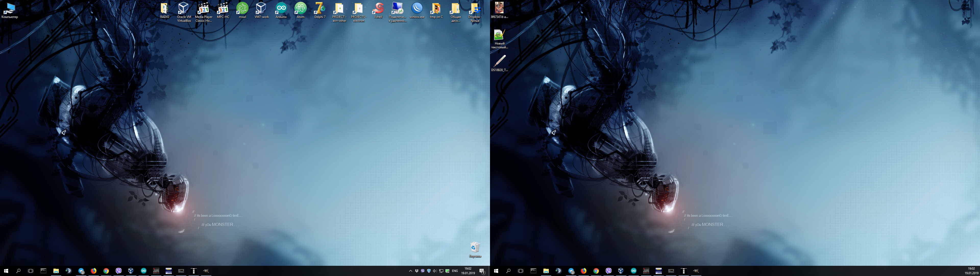Select the Новый текстовый... file icon
Image resolution: width=980 pixels, height=276 pixels.
[499, 39]
